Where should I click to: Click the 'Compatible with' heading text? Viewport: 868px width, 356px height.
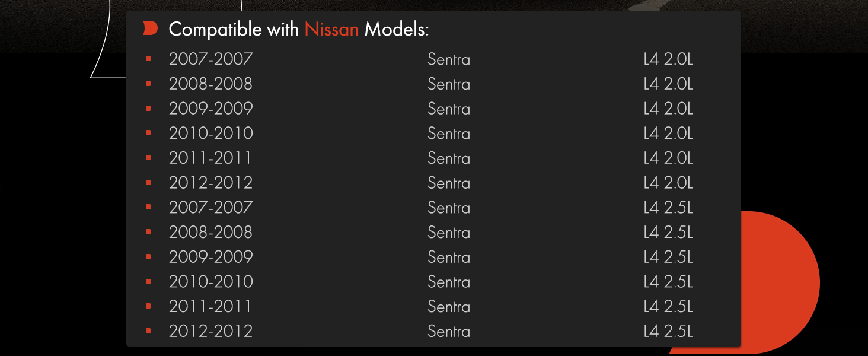click(x=234, y=29)
